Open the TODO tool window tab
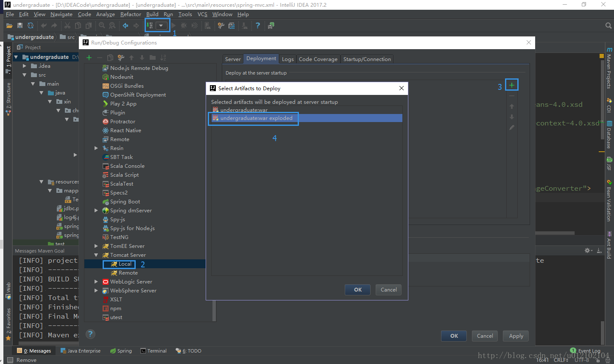This screenshot has height=364, width=614. pyautogui.click(x=189, y=351)
